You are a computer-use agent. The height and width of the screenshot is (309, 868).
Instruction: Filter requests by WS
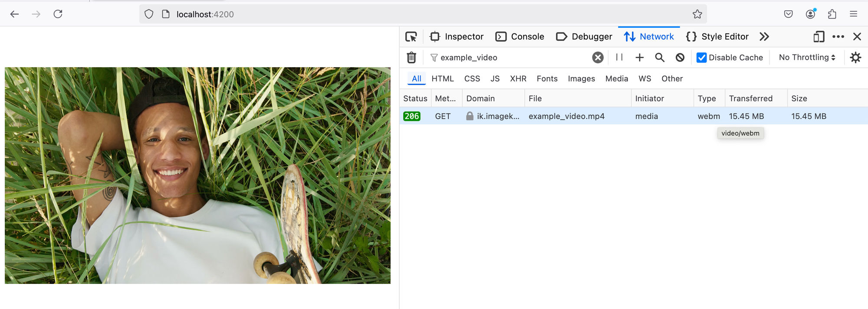644,79
